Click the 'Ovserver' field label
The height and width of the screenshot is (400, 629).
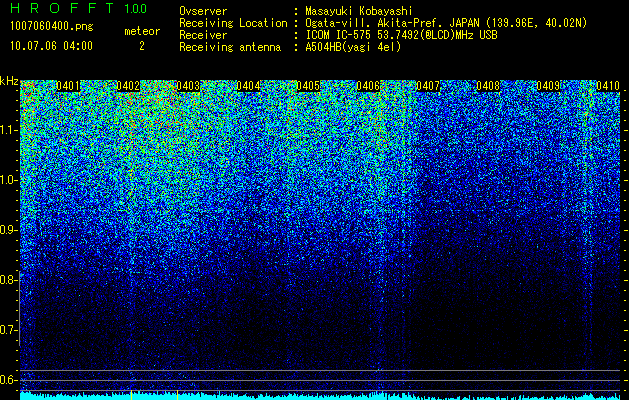click(203, 11)
